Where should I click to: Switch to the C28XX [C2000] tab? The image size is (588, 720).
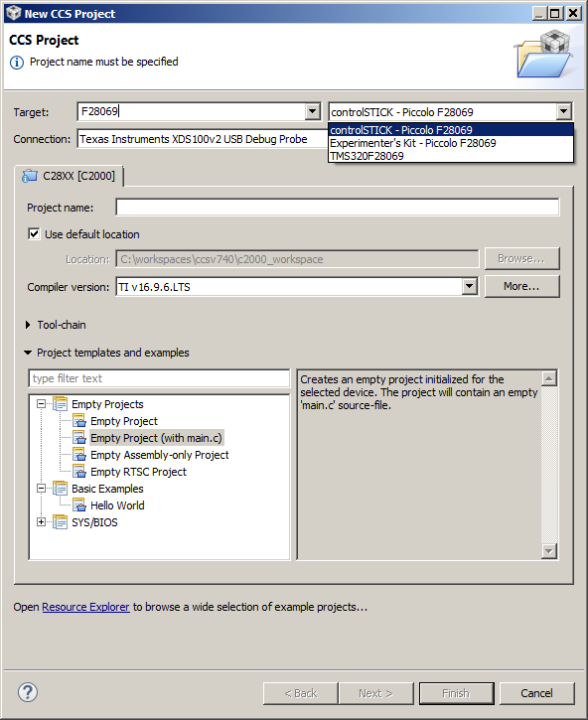click(x=69, y=176)
